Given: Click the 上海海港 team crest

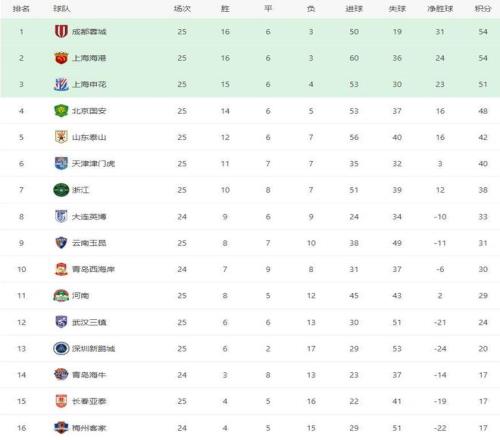Looking at the screenshot, I should (x=61, y=58).
